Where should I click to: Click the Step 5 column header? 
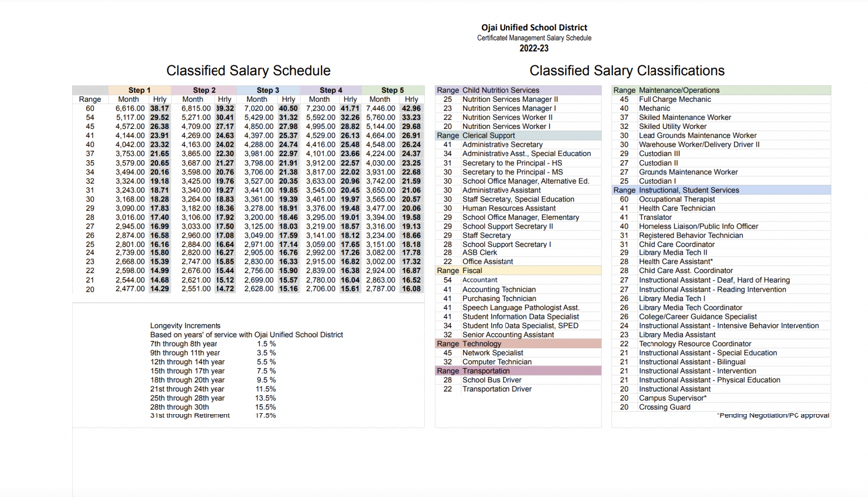(392, 90)
